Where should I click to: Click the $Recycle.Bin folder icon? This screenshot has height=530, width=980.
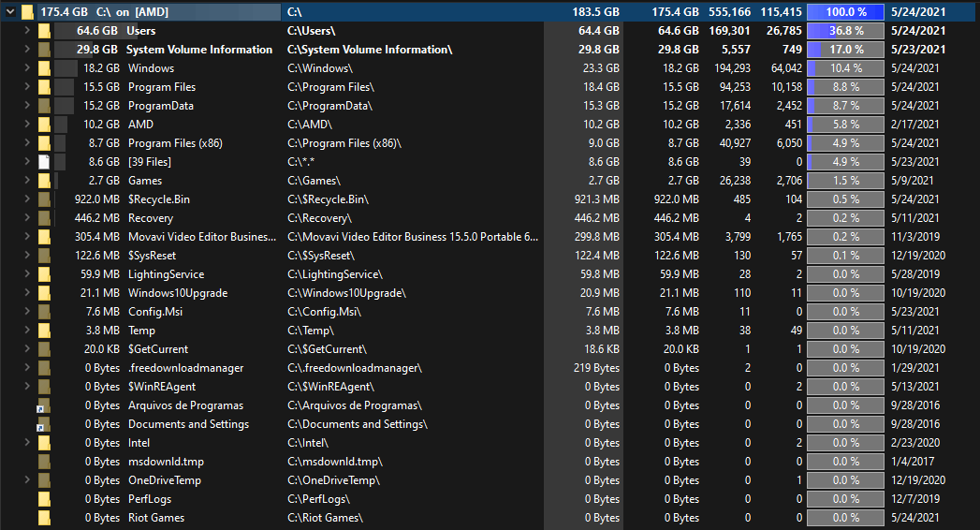click(44, 199)
